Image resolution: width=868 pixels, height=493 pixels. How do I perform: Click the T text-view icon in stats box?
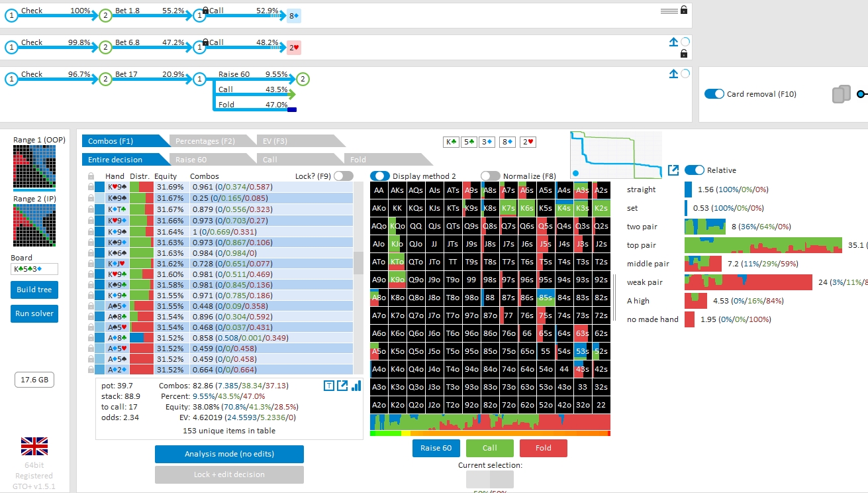point(328,386)
